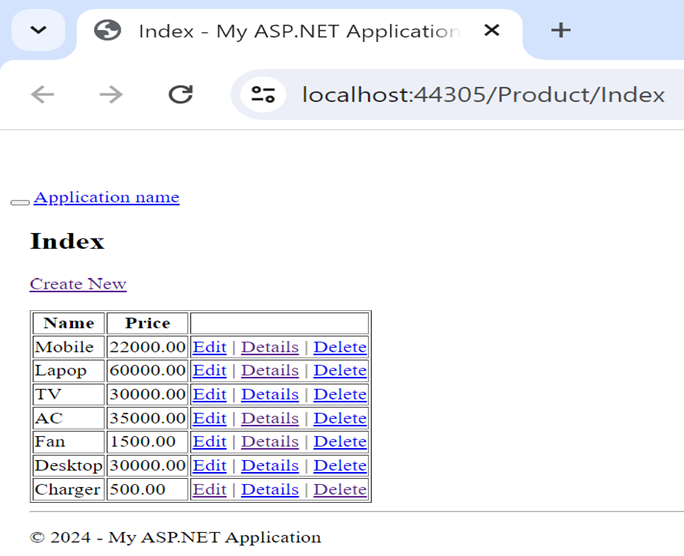Screen dimensions: 684x556
Task: Reload the page with the refresh icon
Action: (180, 94)
